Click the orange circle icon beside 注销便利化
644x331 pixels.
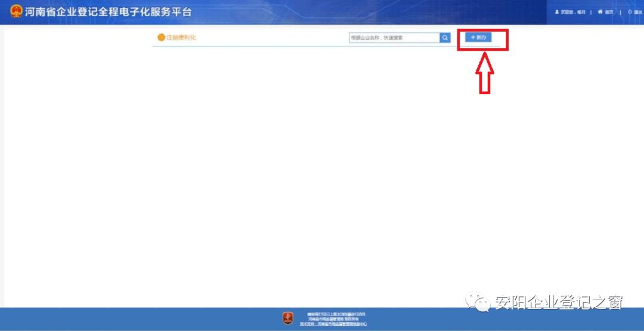(x=161, y=38)
